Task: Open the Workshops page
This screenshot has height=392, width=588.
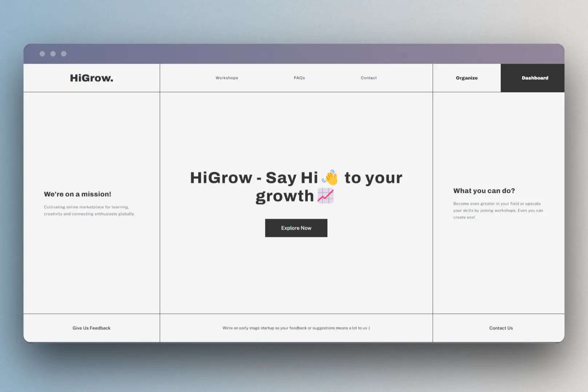Action: pos(227,78)
